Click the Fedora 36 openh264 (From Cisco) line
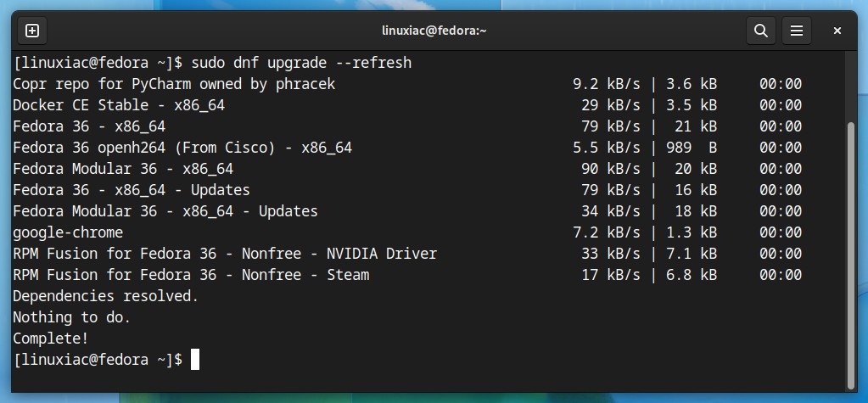868x403 pixels. click(x=407, y=148)
